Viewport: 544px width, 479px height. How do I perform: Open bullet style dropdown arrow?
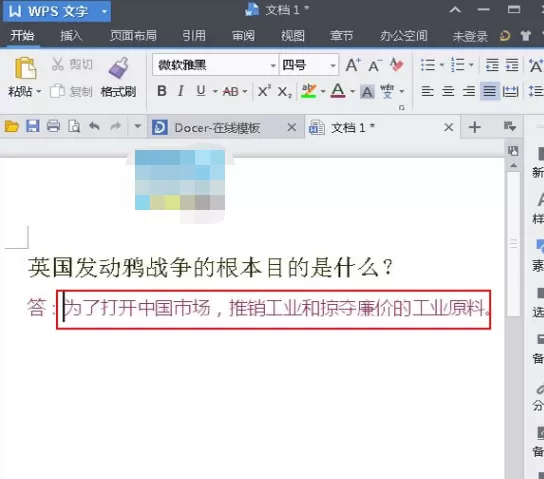pos(442,65)
